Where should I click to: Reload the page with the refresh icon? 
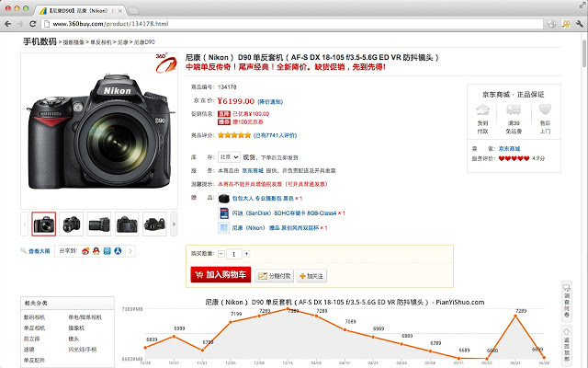click(x=33, y=24)
